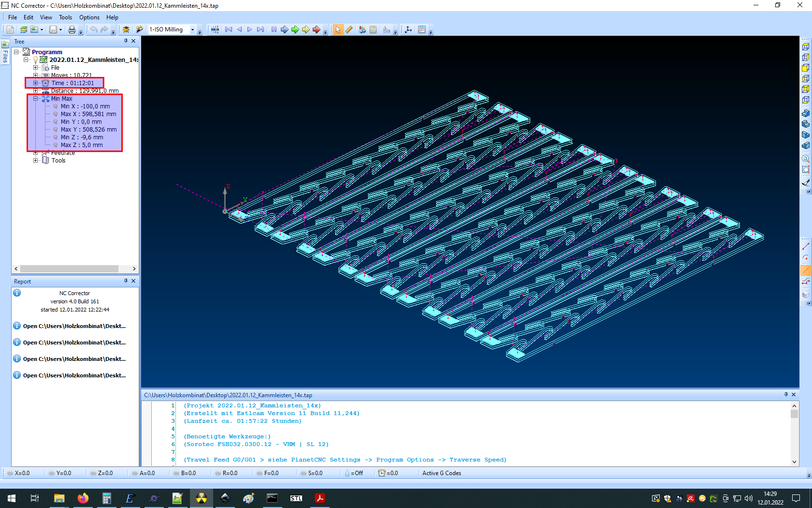Screen dimensions: 812x508
Task: Open the Help menu
Action: point(112,17)
